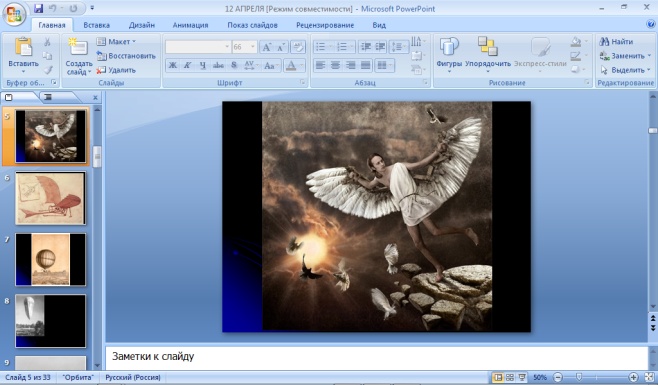Zoom out with the minus button
The height and width of the screenshot is (385, 658).
coord(558,377)
